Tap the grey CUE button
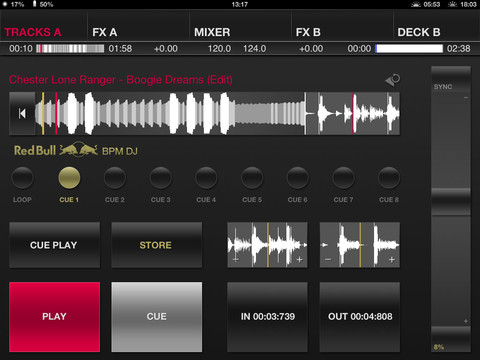The image size is (480, 360). (x=156, y=317)
